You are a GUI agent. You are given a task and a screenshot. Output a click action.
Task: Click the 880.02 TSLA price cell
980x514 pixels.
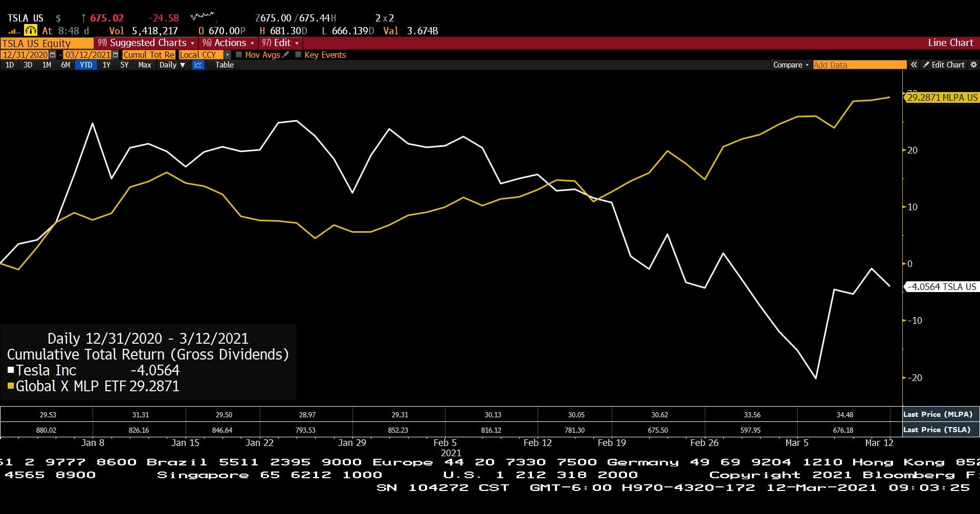(47, 430)
